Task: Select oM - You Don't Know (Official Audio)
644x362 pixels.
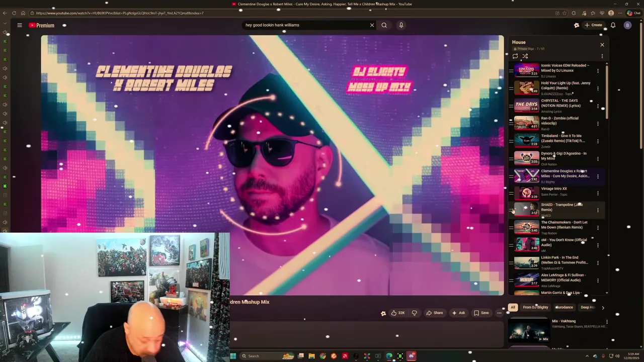Action: pos(556,245)
